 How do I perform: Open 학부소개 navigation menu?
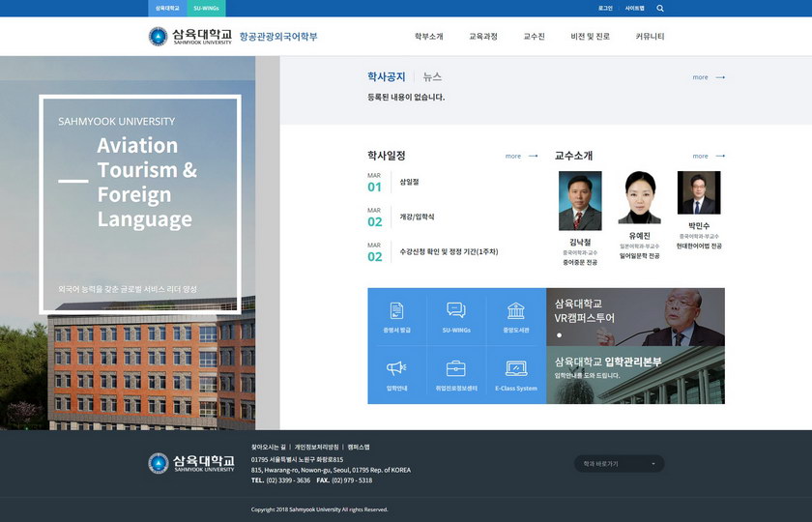click(429, 37)
